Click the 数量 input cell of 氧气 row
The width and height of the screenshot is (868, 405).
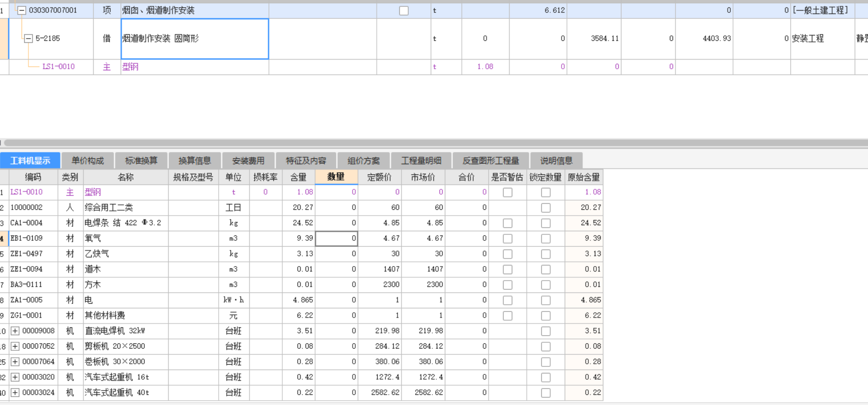[x=336, y=238]
